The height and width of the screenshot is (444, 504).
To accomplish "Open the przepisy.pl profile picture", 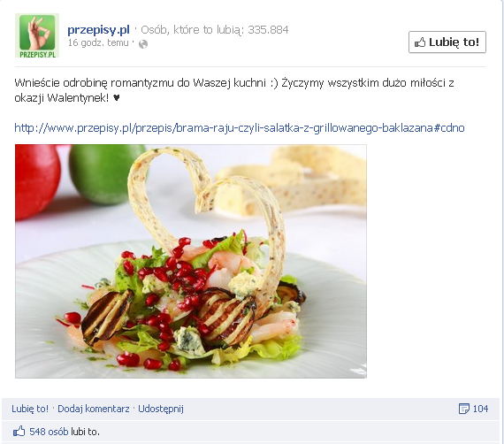I will click(x=37, y=35).
